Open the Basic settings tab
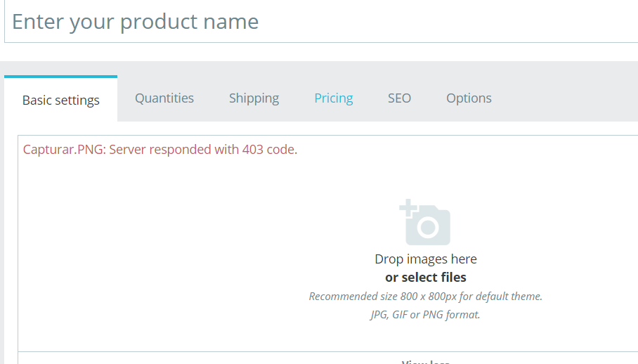This screenshot has width=638, height=364. [61, 100]
